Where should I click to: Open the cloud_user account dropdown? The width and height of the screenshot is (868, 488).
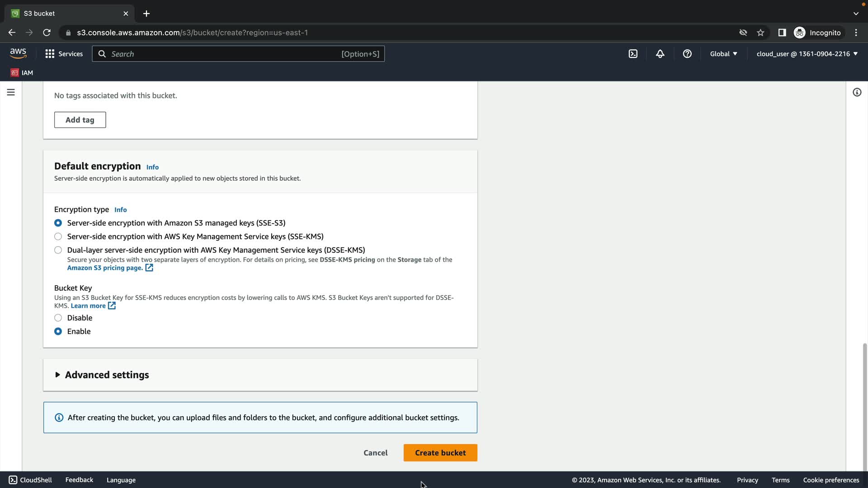[807, 54]
